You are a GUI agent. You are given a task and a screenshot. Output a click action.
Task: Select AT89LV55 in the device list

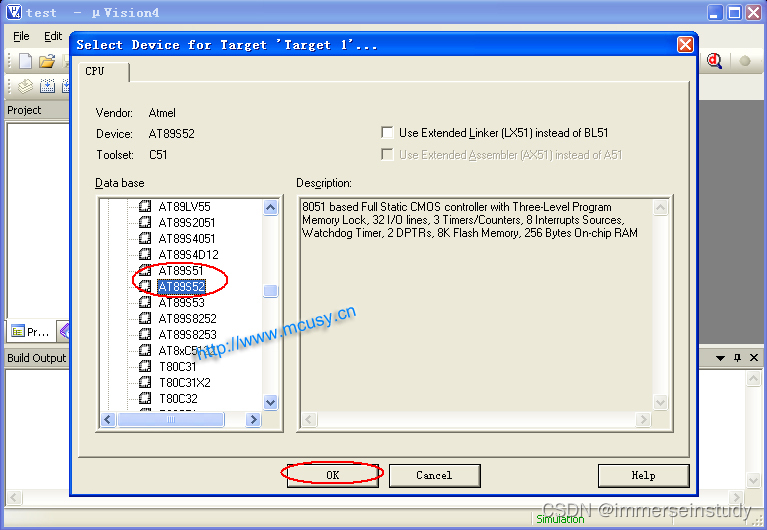(184, 207)
